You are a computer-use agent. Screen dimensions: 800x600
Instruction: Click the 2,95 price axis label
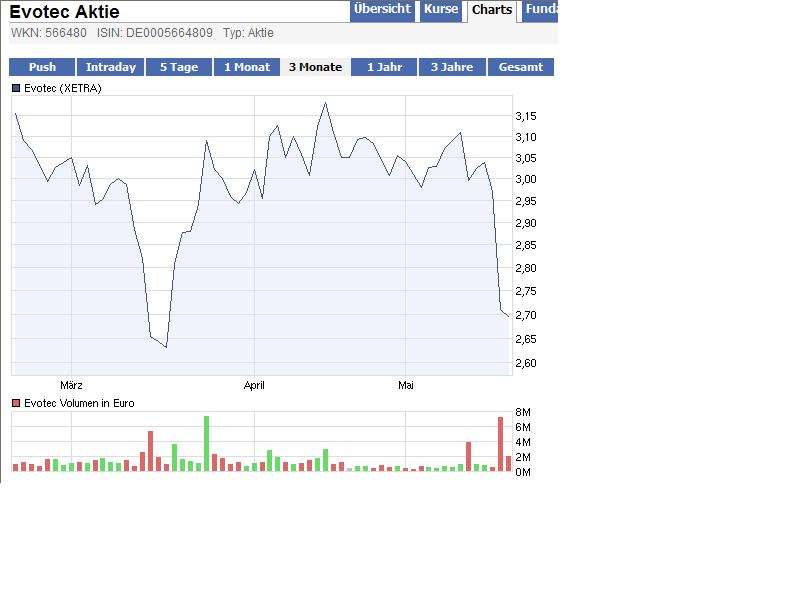526,201
